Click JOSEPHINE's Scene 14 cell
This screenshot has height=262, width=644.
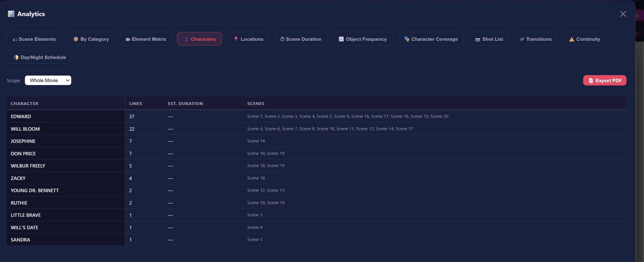(x=256, y=141)
